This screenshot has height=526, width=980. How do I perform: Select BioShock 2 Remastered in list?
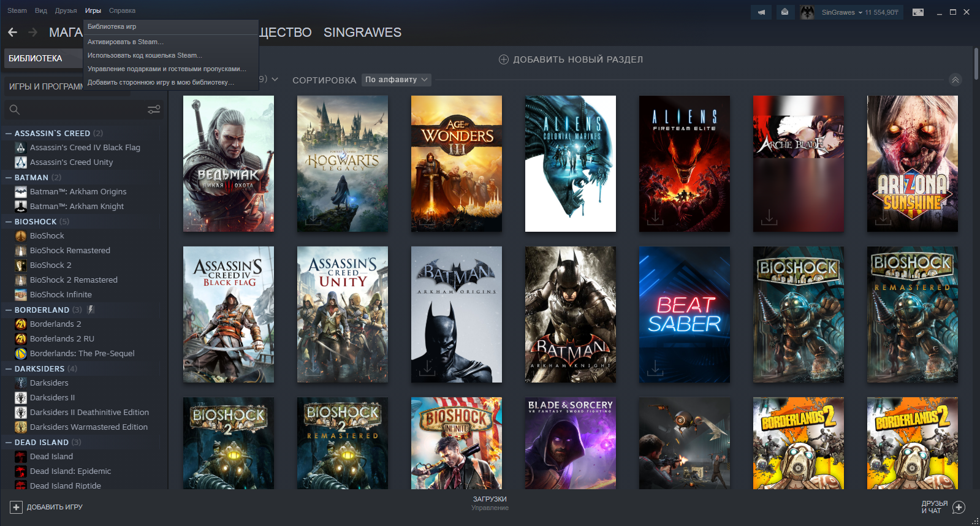tap(74, 280)
